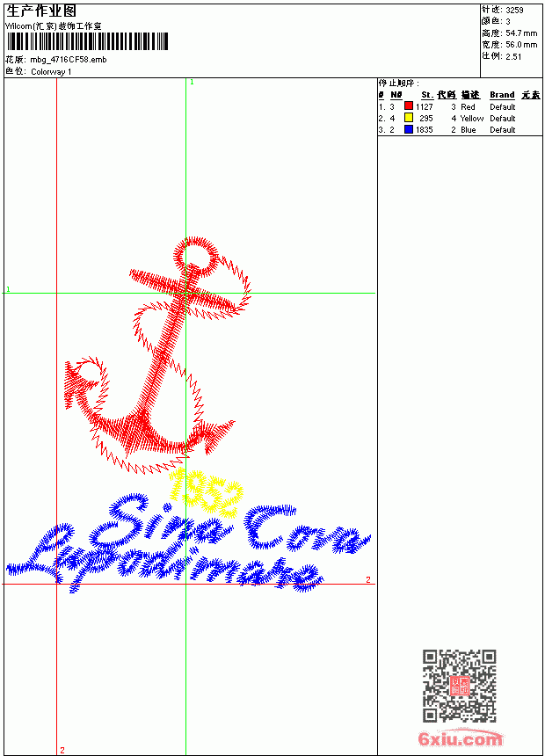
Task: Click the red color swatch in stop sequence
Action: tap(409, 106)
